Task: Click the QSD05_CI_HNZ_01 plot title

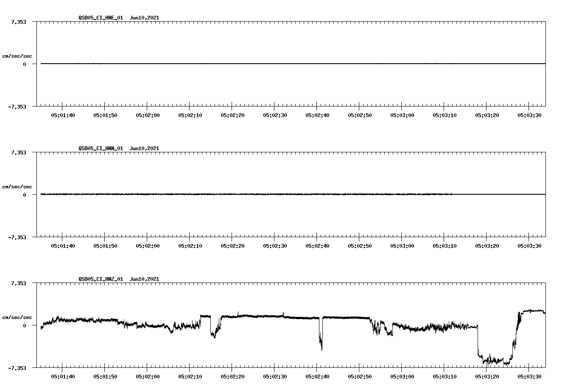Action: tap(119, 279)
